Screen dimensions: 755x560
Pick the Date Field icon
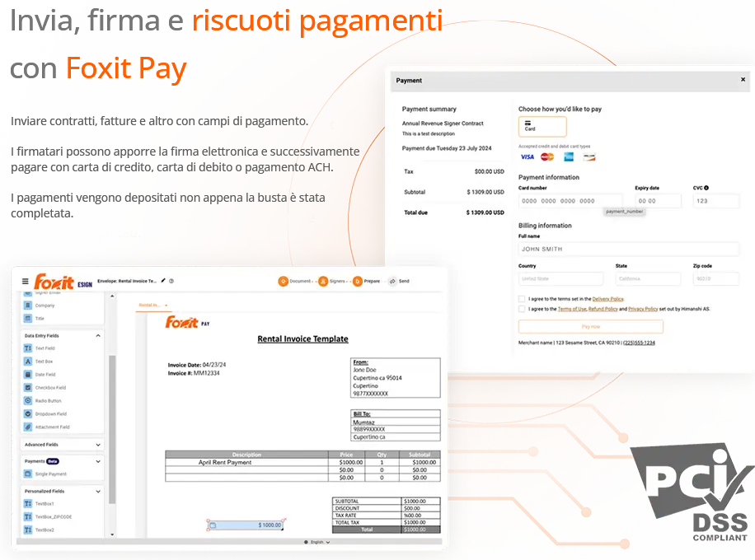(28, 374)
